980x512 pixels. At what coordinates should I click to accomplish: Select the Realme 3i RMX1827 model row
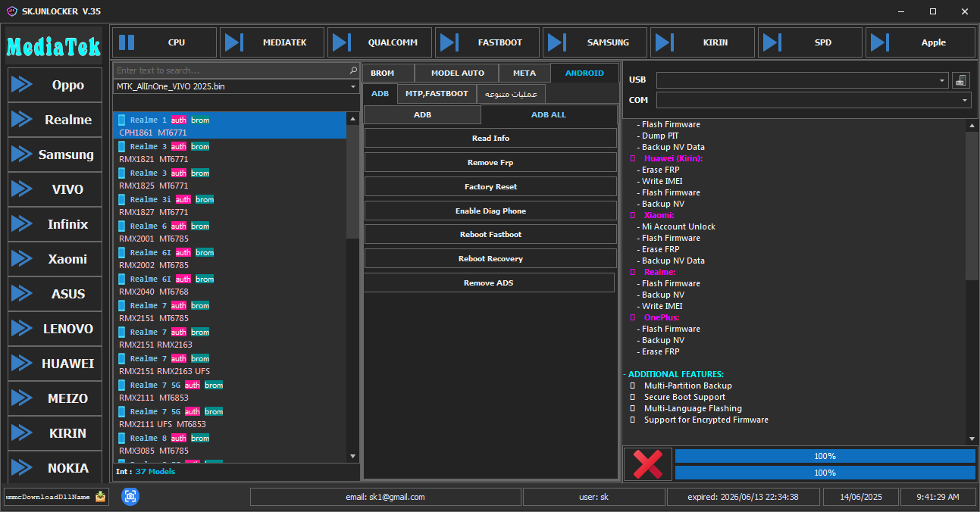click(230, 205)
